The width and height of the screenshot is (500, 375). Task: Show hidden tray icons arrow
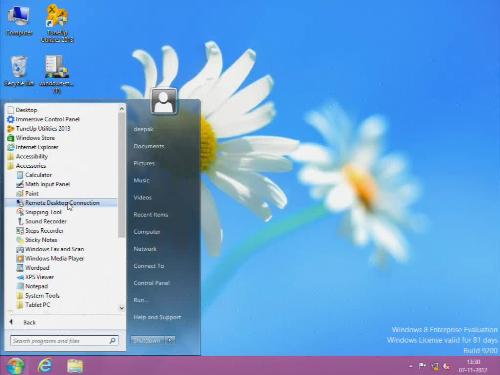tap(411, 366)
